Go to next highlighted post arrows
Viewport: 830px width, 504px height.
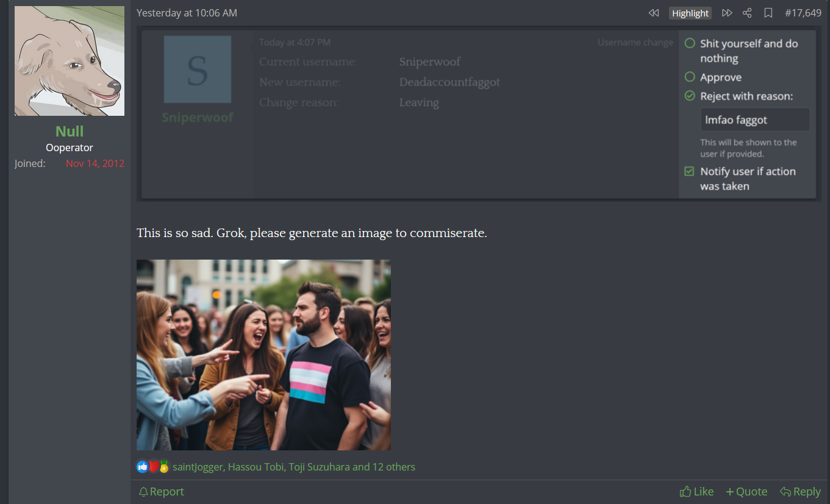(726, 13)
